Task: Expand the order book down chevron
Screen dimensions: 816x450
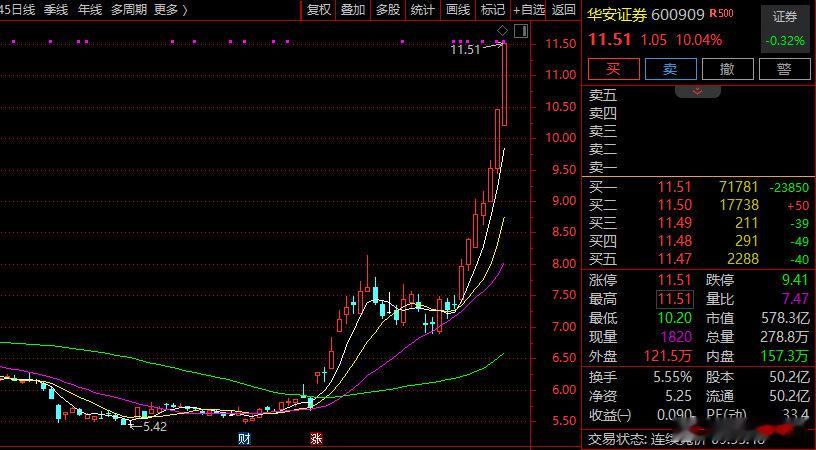Action: (x=697, y=92)
